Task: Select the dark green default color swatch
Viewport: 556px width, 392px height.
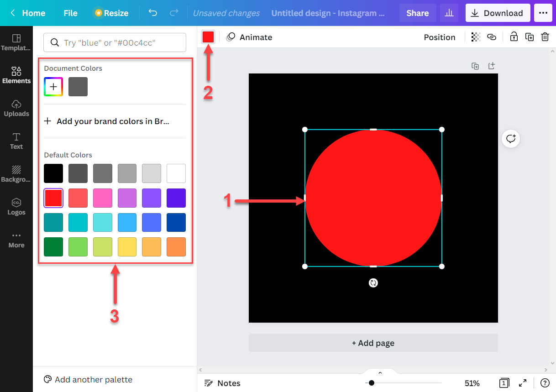Action: (53, 247)
